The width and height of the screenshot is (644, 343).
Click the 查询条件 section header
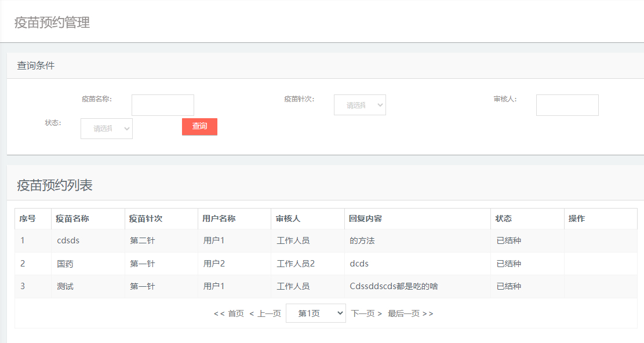pos(36,65)
